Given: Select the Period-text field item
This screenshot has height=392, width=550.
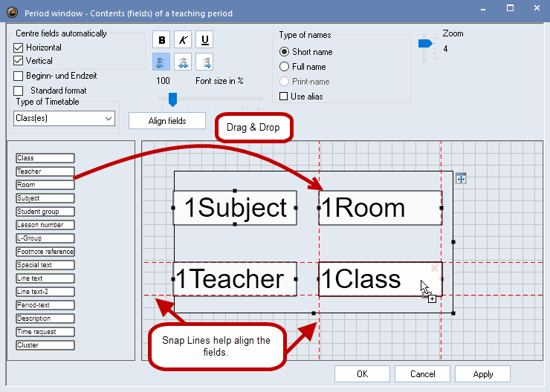Looking at the screenshot, I should point(45,305).
